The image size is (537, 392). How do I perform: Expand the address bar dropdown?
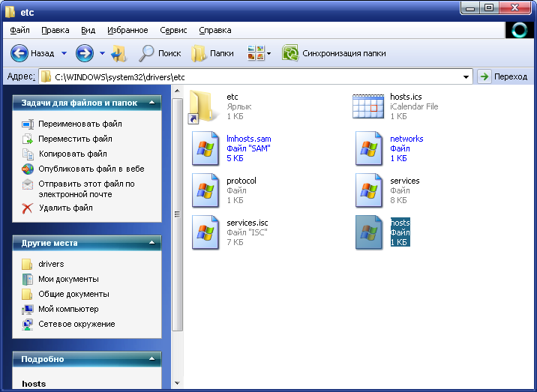(466, 77)
